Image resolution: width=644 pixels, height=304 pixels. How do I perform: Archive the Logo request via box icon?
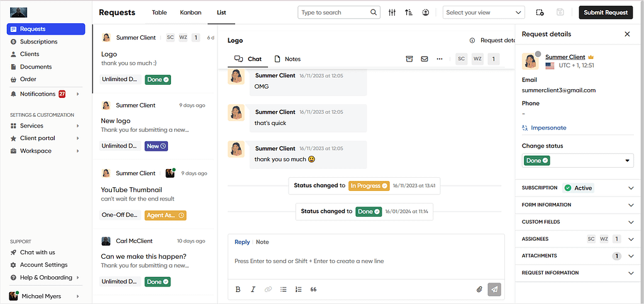[409, 58]
